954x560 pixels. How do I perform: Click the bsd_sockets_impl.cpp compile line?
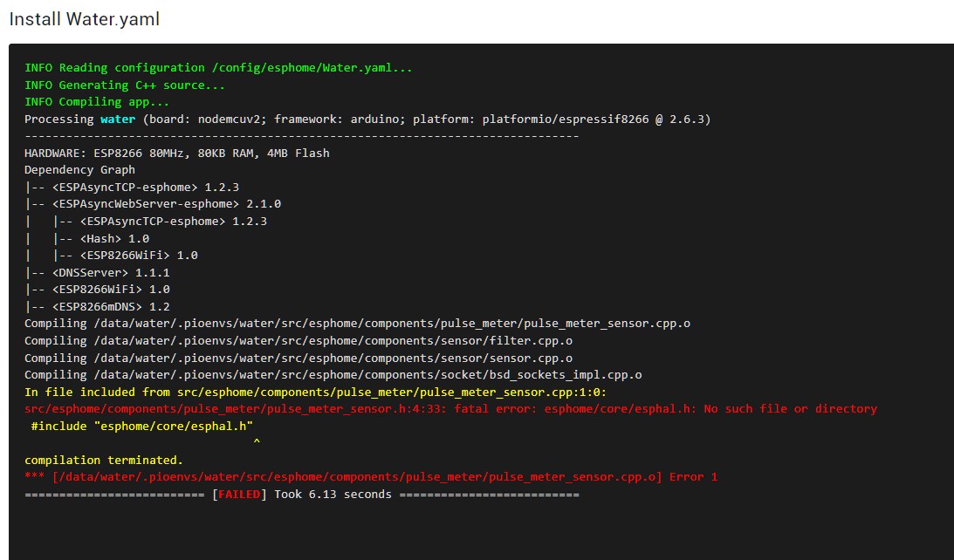tap(331, 374)
